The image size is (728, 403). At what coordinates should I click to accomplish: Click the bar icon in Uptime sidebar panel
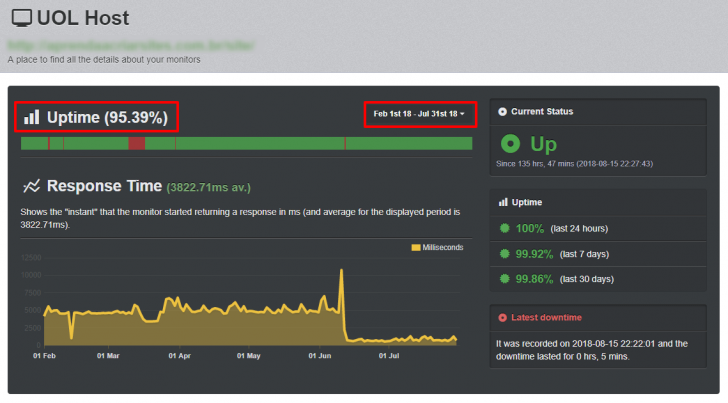point(503,202)
